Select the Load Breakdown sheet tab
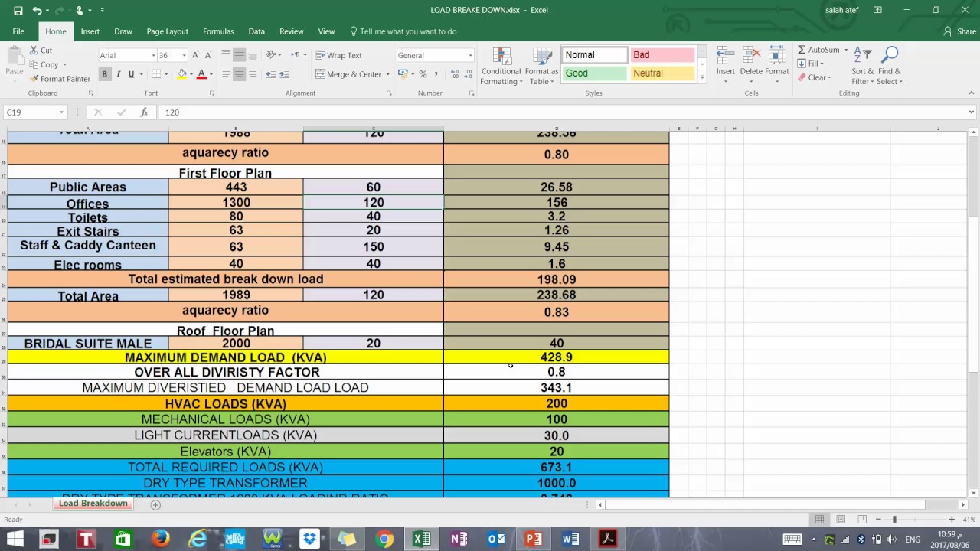This screenshot has height=551, width=980. click(x=93, y=504)
